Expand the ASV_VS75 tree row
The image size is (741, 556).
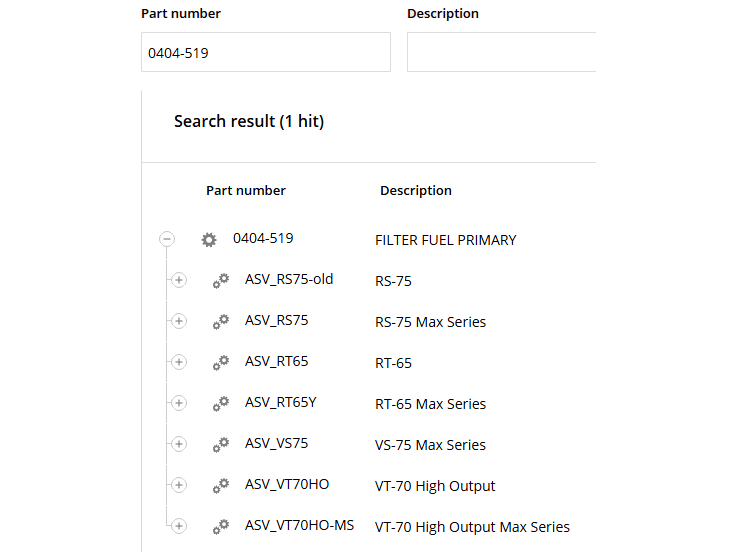[x=179, y=444]
